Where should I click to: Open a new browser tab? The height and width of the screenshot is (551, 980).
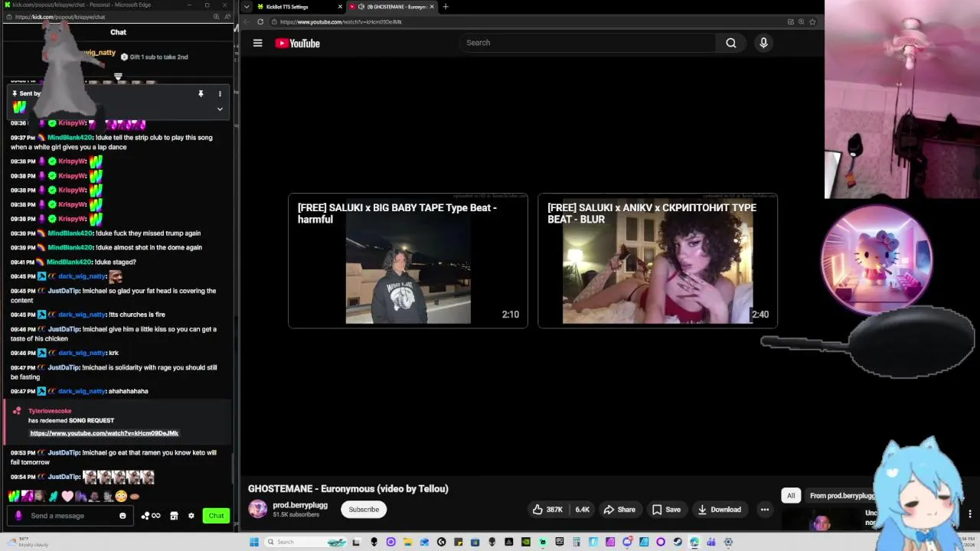(446, 7)
